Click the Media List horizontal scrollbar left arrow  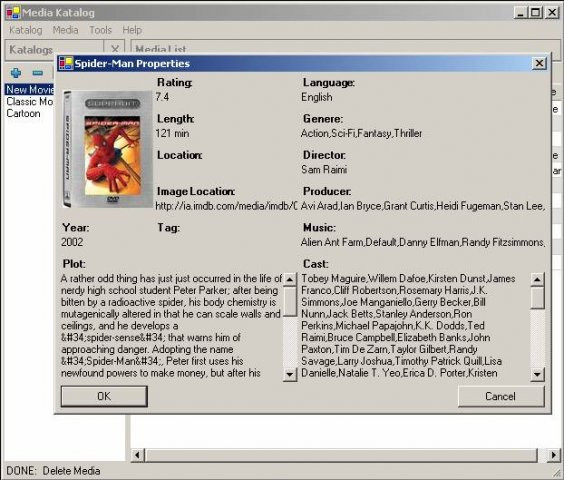[137, 455]
